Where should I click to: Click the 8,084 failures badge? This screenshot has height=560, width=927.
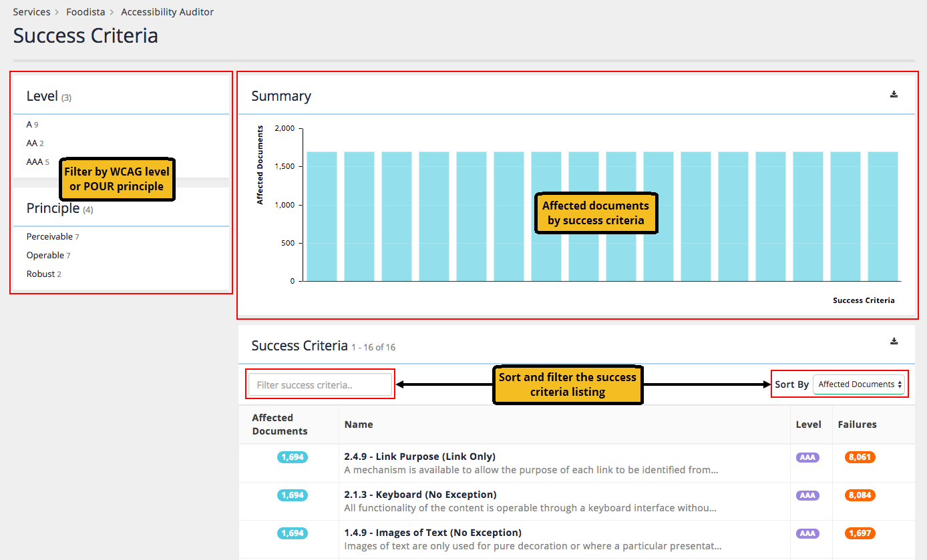coord(860,495)
